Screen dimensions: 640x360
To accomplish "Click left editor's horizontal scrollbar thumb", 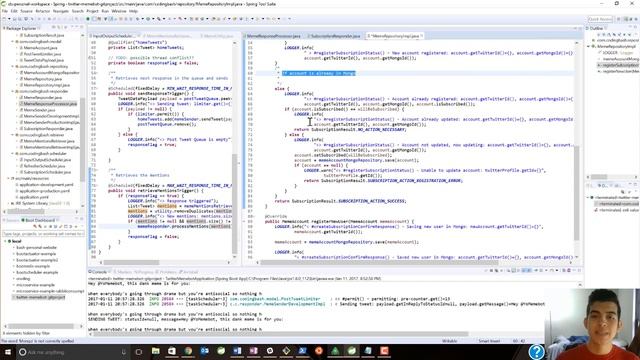I will 132,262.
